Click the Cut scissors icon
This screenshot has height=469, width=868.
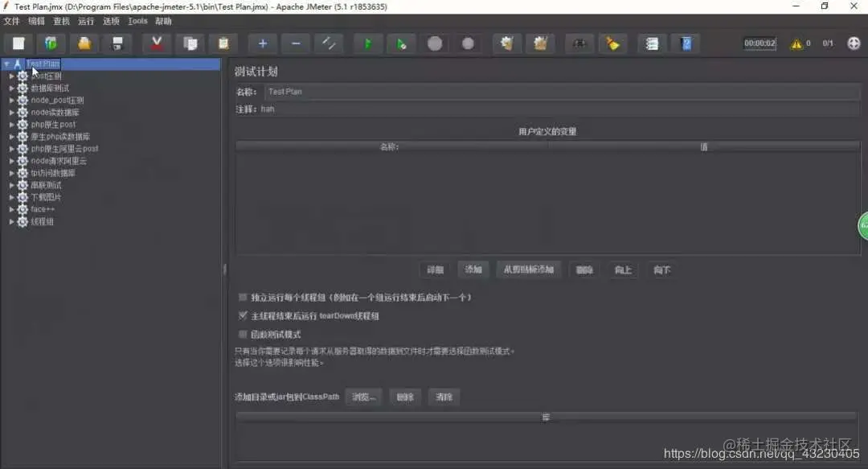click(x=157, y=43)
